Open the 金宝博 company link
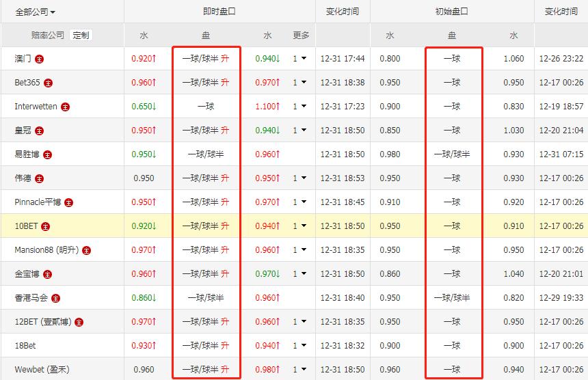This screenshot has height=380, width=588. tap(27, 274)
